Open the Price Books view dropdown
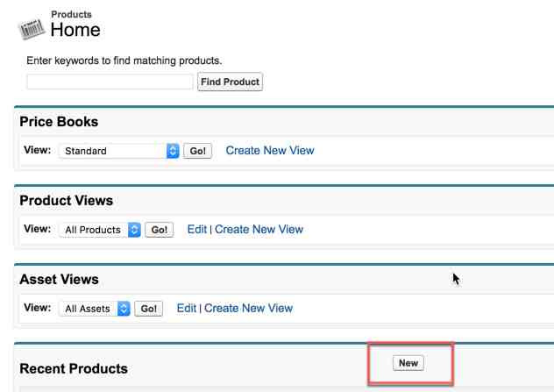The width and height of the screenshot is (554, 392). pos(119,151)
